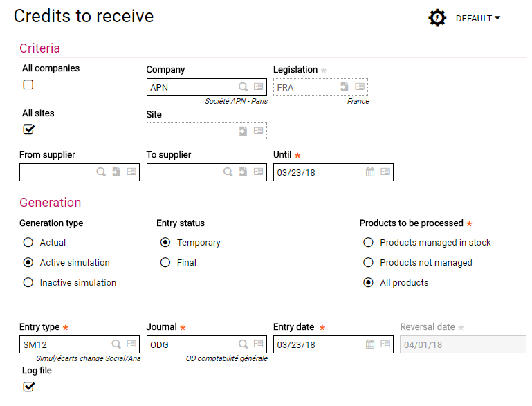Select Products managed in stock option
532x406 pixels.
(368, 243)
